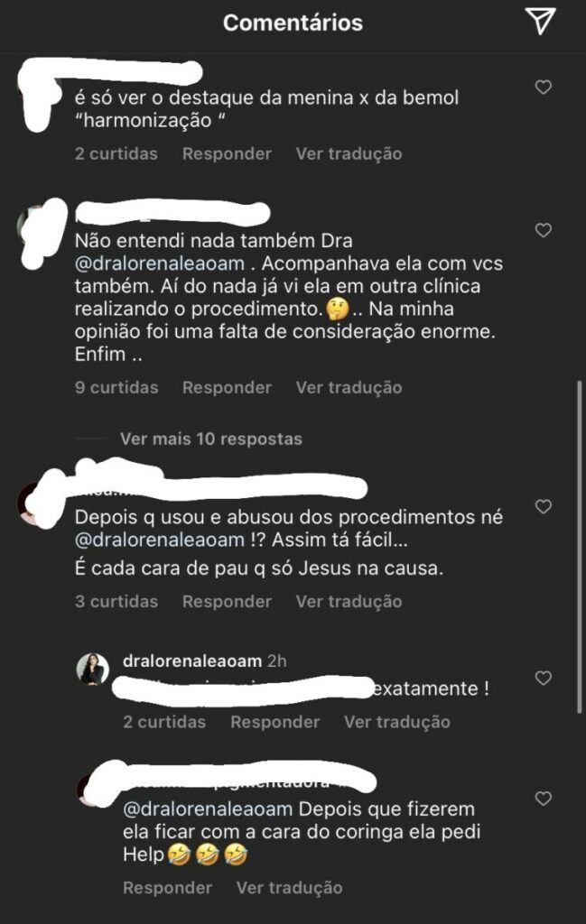586x924 pixels.
Task: Open @dralorenaleaoam mention in 'Depois q usou' comment
Action: click(x=160, y=540)
